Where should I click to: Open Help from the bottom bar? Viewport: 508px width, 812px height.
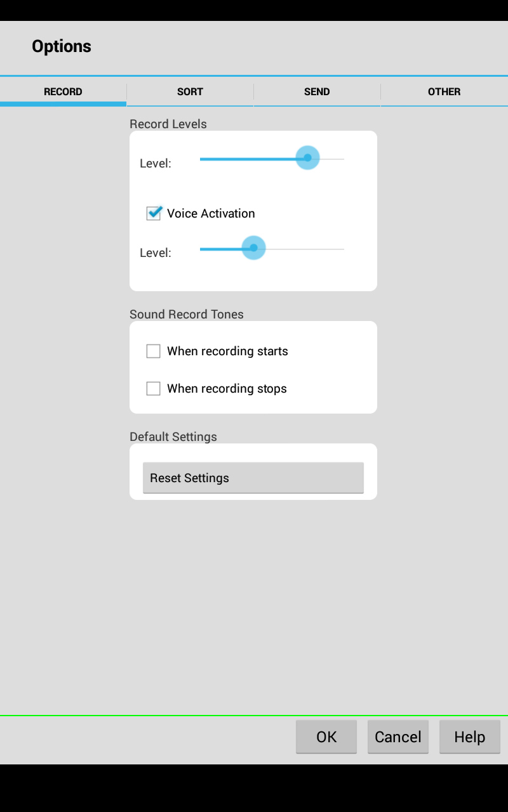point(469,737)
